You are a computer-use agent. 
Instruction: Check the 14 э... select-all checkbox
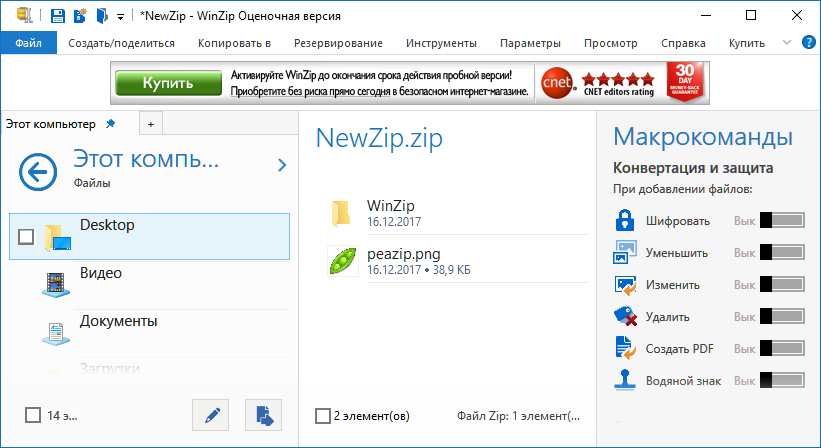pyautogui.click(x=33, y=415)
